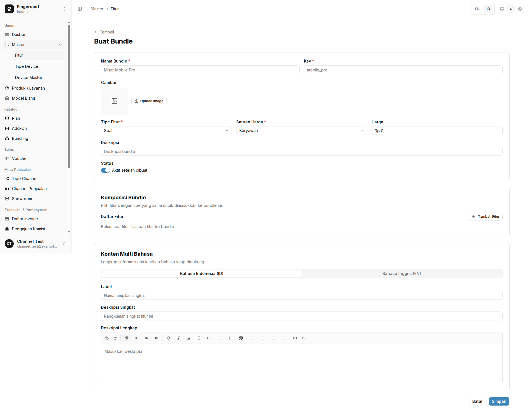Insert inline code formatting
Viewport: 532px width, 417px height.
209,338
